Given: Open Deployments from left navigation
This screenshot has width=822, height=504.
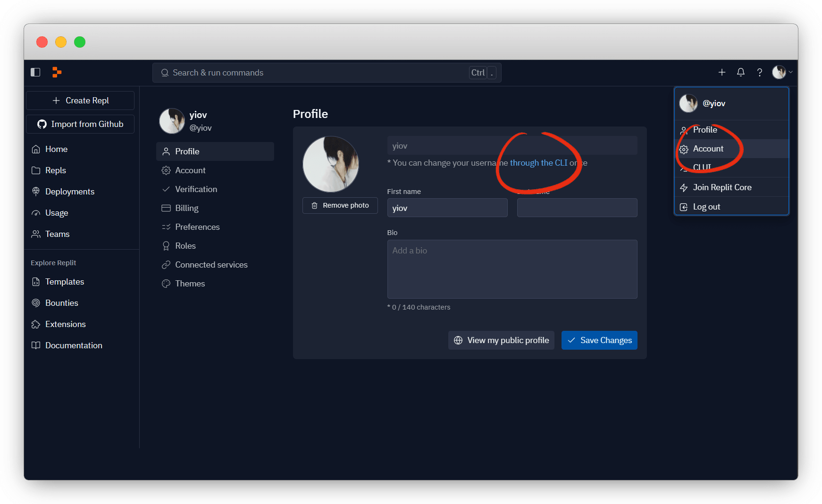Looking at the screenshot, I should coord(69,192).
